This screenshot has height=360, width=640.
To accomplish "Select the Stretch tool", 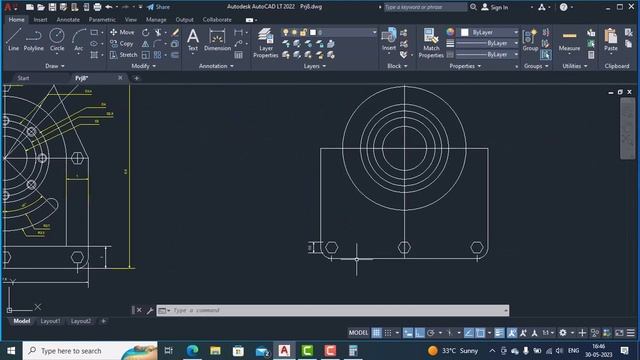I will [123, 55].
